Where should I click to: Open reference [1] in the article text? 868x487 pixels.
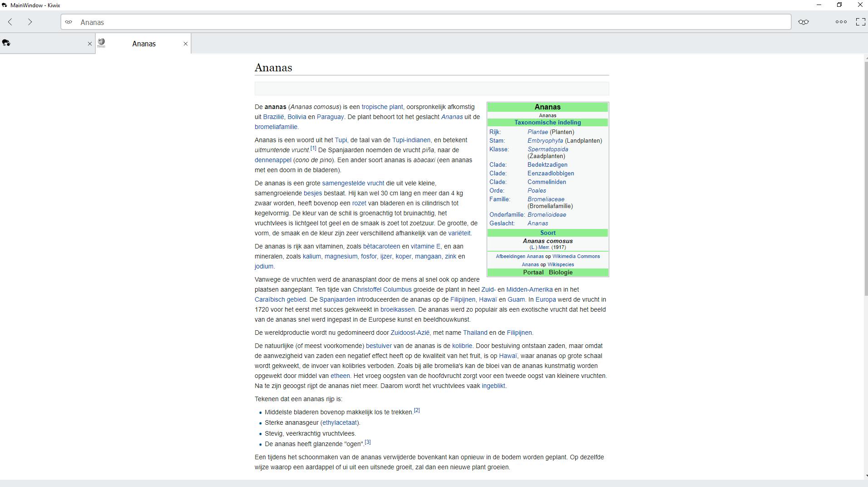click(313, 148)
